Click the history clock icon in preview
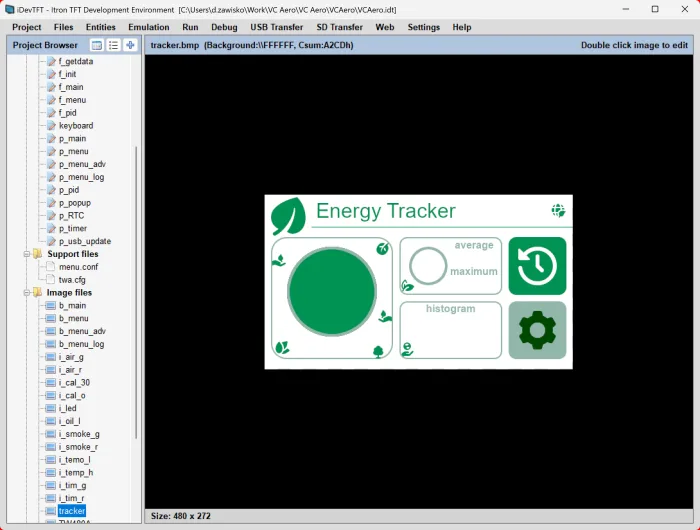Viewport: 700px width, 530px height. click(x=537, y=266)
